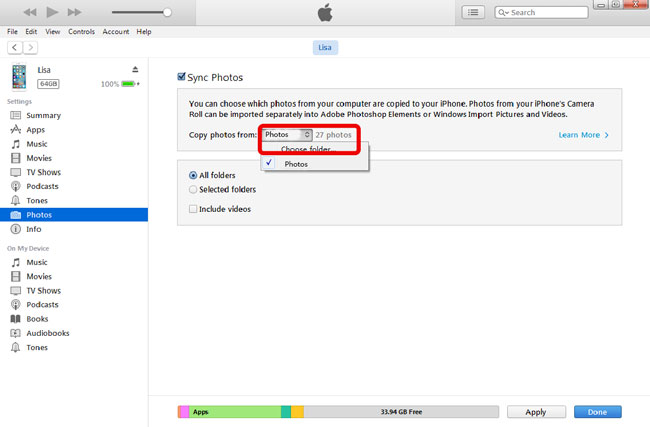Click the iPhone device thumbnail
Screen dimensions: 650x427
pyautogui.click(x=19, y=77)
